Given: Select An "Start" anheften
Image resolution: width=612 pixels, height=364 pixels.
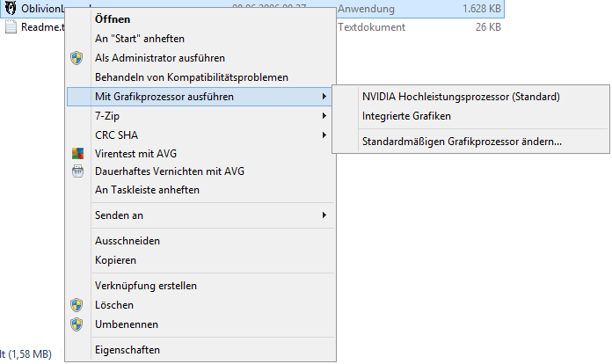Looking at the screenshot, I should coord(200,39).
